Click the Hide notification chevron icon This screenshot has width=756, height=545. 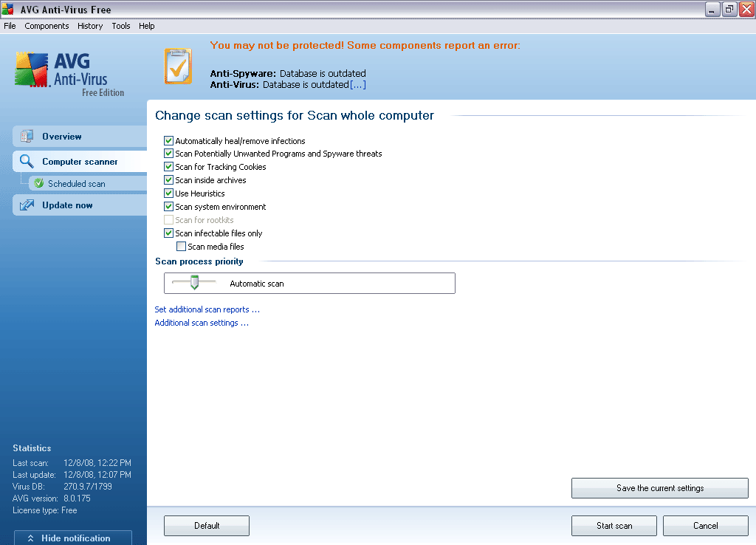[x=31, y=538]
